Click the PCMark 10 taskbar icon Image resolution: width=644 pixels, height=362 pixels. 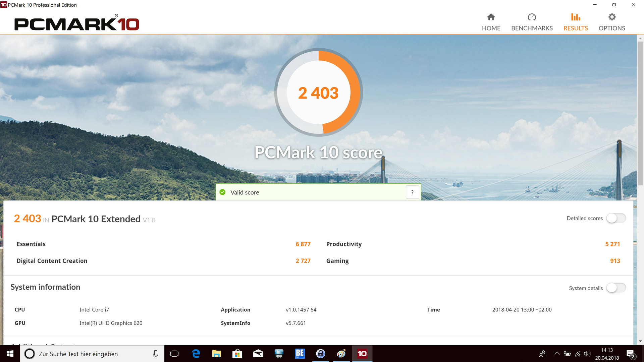[362, 354]
